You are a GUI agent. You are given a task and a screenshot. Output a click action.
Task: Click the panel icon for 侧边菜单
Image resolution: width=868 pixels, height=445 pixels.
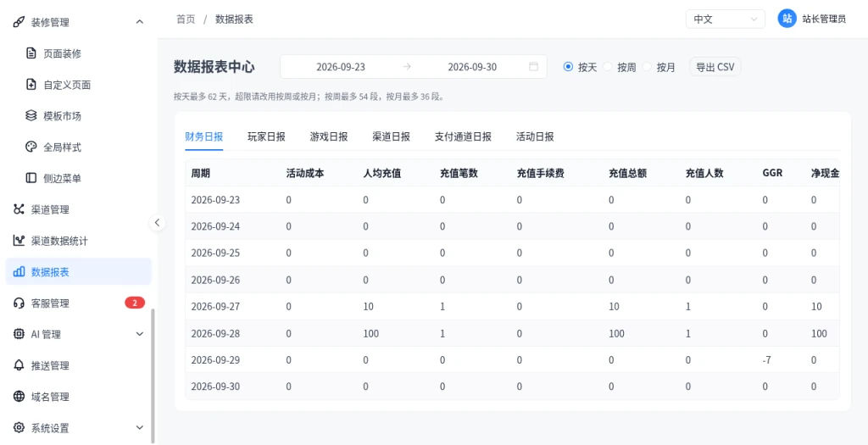pyautogui.click(x=31, y=178)
